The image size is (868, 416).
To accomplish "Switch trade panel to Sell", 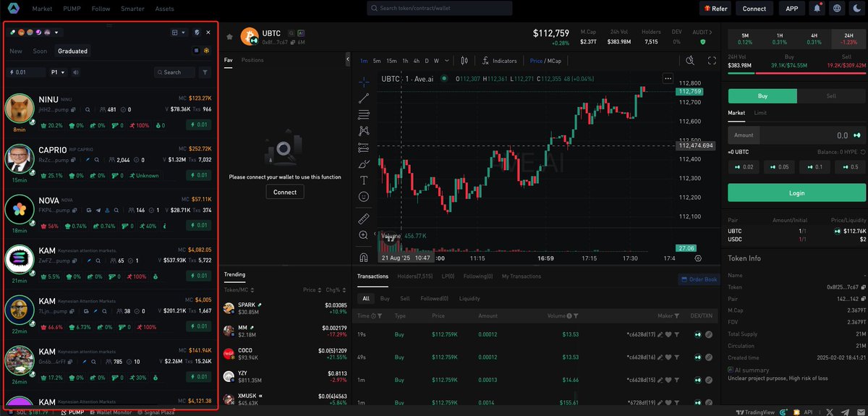I will click(x=830, y=95).
